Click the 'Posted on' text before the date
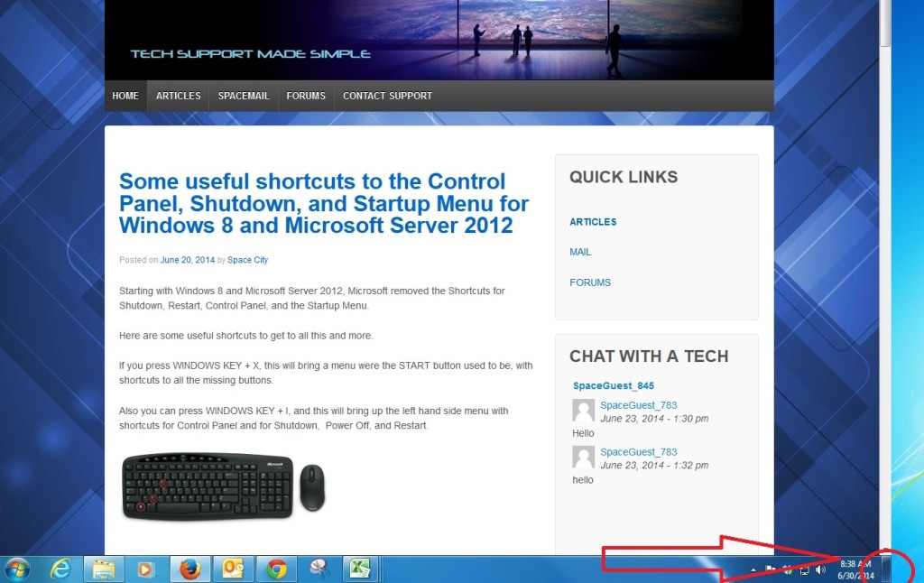Image resolution: width=924 pixels, height=583 pixels. pos(138,260)
